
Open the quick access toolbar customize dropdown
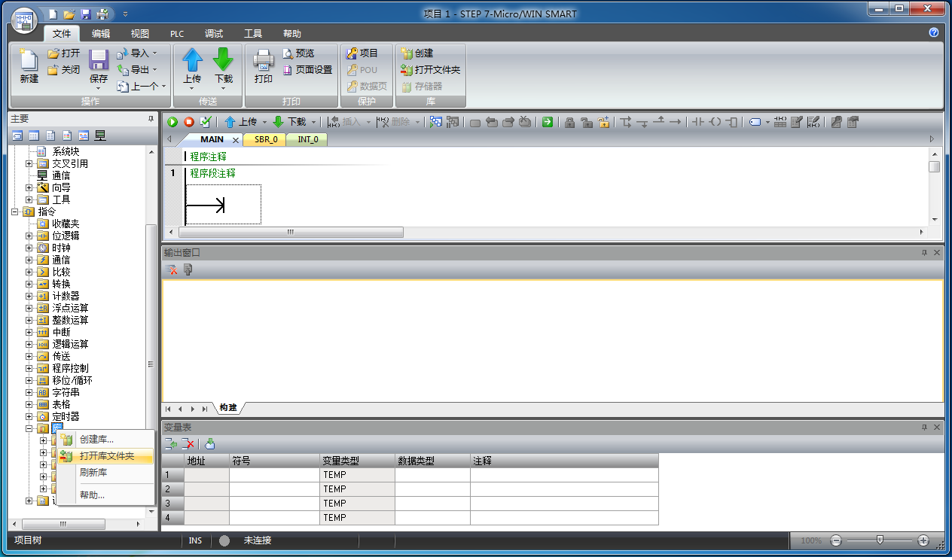[x=125, y=14]
